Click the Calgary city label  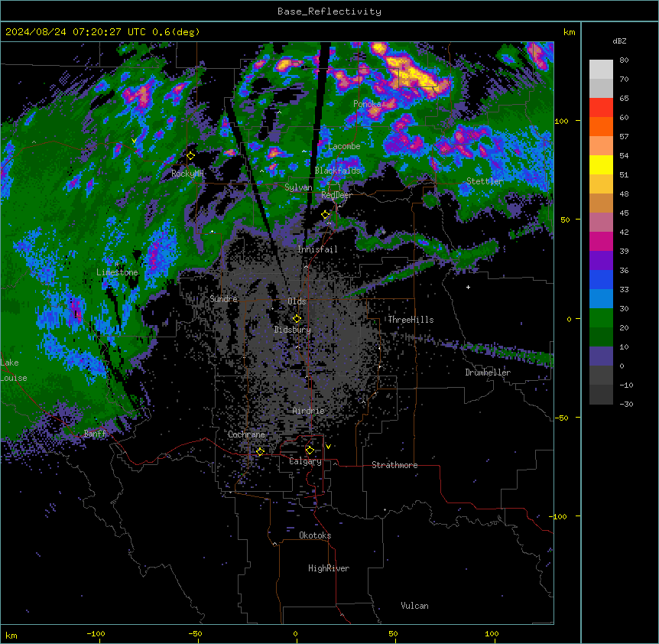305,461
